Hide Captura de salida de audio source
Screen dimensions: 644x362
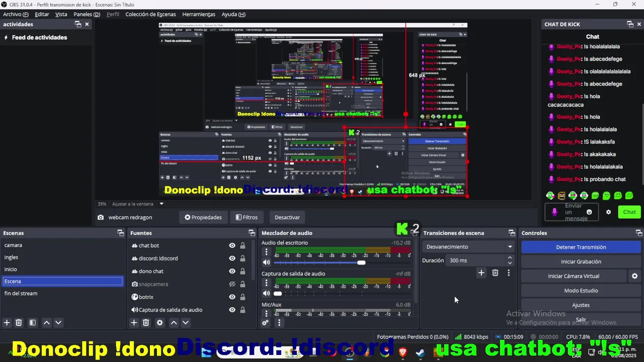pos(232,310)
